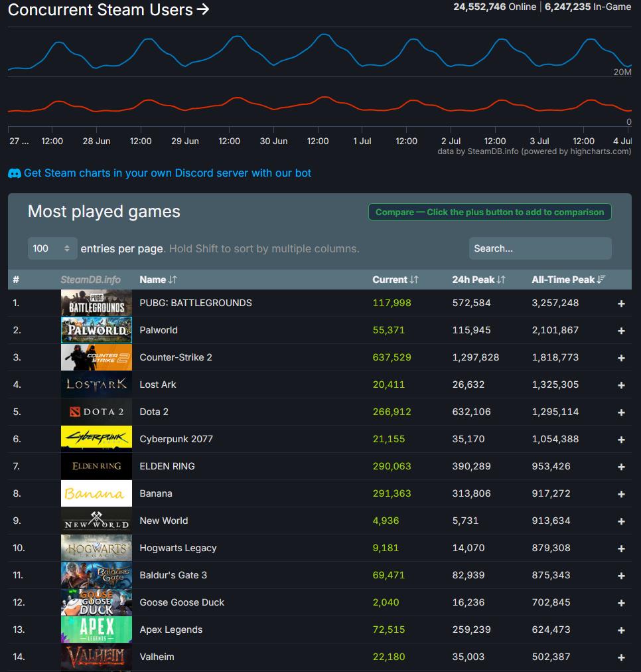Screen dimensions: 641x672
Task: Click plus button for Lost Ark
Action: 621,385
